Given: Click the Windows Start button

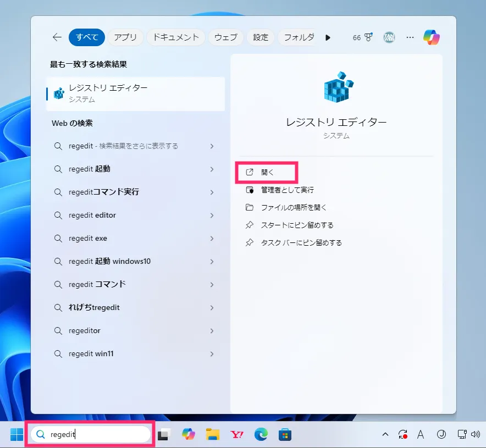Looking at the screenshot, I should coord(16,435).
